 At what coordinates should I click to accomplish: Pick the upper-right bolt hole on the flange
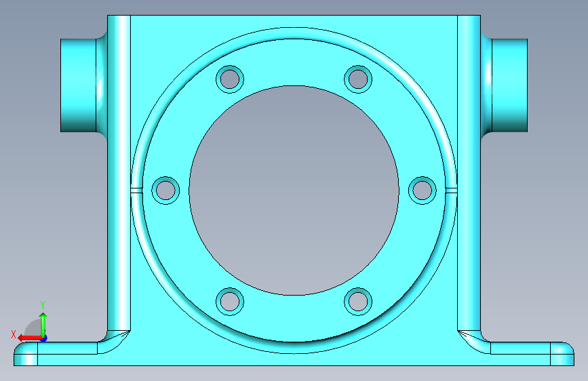(x=358, y=79)
